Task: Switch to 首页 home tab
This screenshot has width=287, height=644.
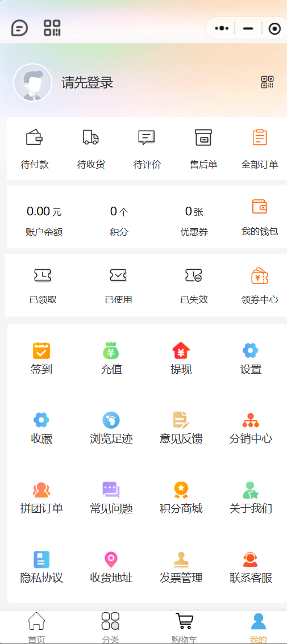Action: click(36, 628)
